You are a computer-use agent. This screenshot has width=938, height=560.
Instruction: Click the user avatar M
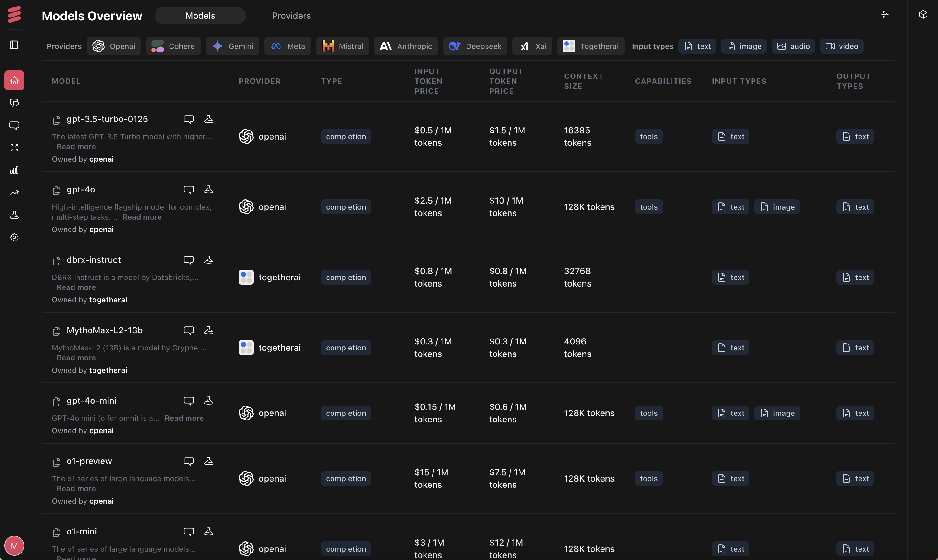tap(14, 546)
